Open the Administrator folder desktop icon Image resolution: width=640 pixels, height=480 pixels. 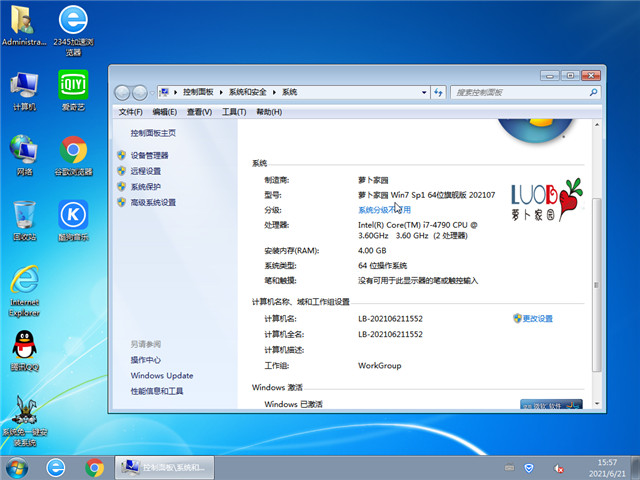(x=24, y=25)
